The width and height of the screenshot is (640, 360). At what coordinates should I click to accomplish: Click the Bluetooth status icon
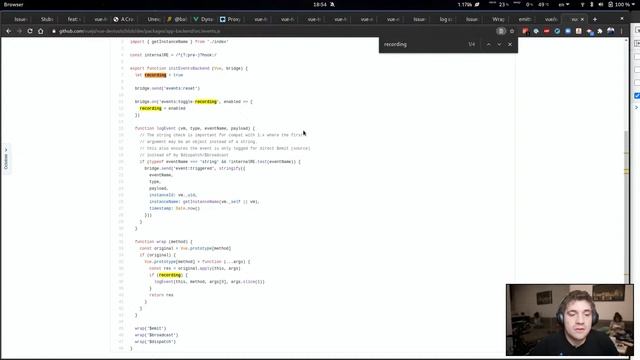(x=591, y=4)
